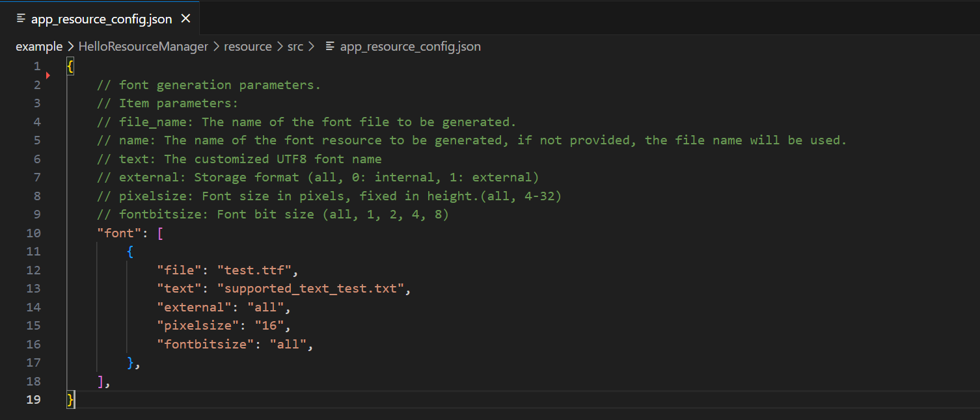Click the 'fontbitsize: Font bit size' comment
Screen dimensions: 980x420
tap(273, 215)
